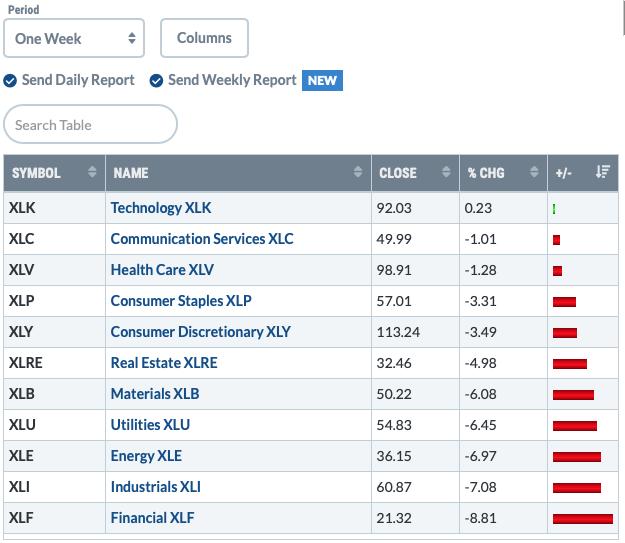
Task: Open the Technology XLK link
Action: click(x=161, y=208)
